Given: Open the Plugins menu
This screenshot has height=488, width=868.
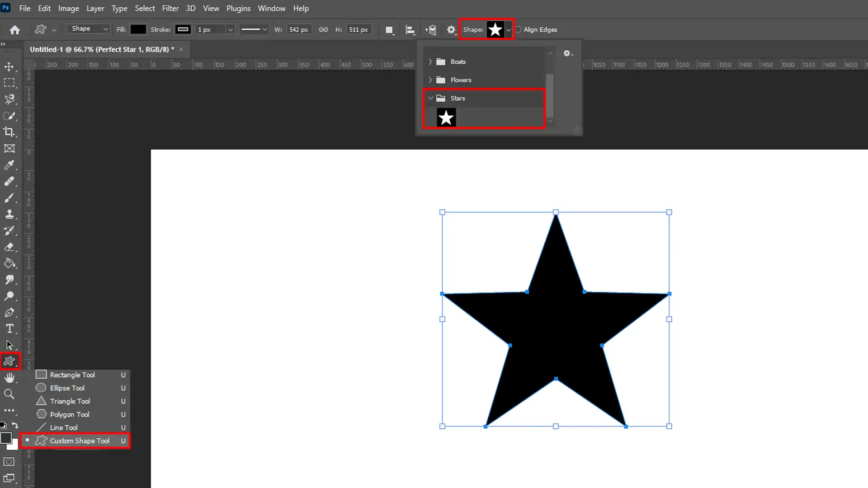Looking at the screenshot, I should [238, 8].
